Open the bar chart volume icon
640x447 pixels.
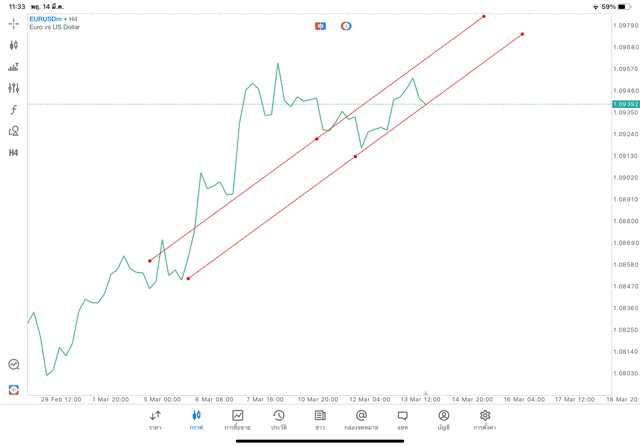pyautogui.click(x=13, y=67)
